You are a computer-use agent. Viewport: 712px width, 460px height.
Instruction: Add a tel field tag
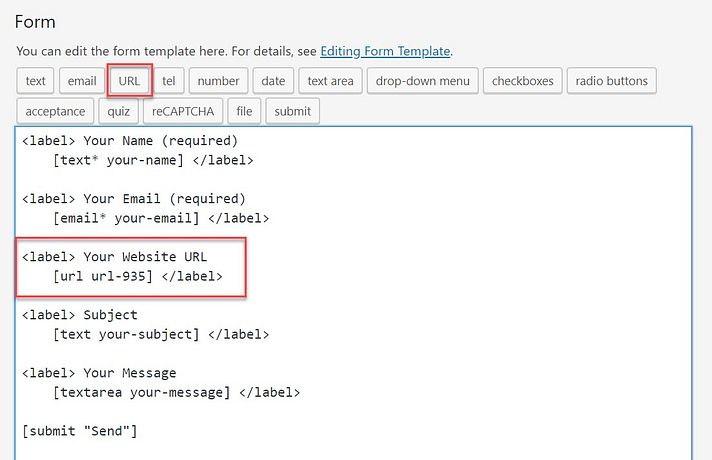pos(168,81)
